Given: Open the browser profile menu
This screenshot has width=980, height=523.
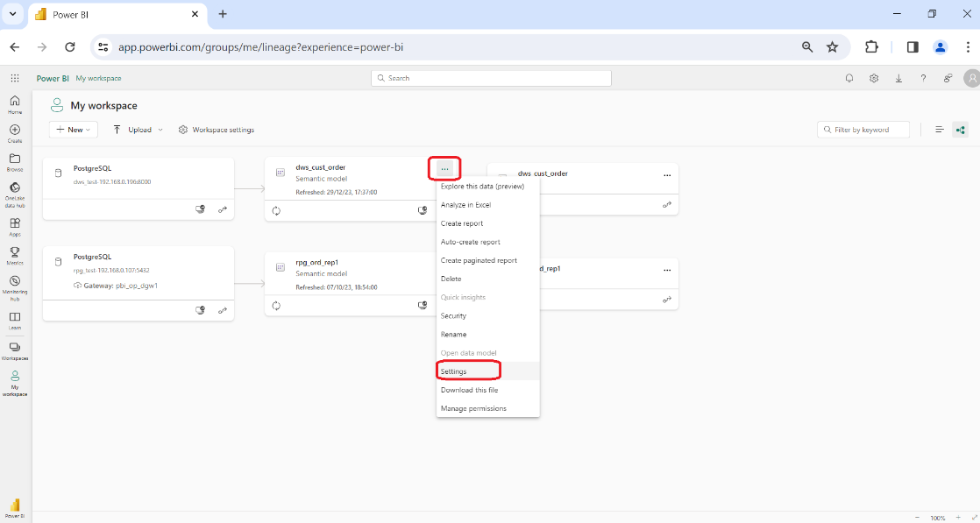Looking at the screenshot, I should pos(940,46).
